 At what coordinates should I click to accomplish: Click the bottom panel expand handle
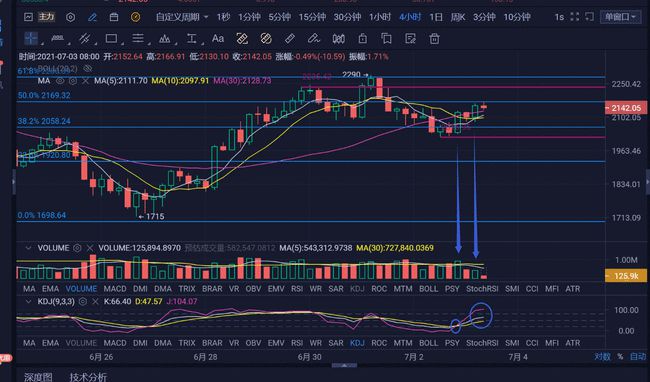click(344, 365)
